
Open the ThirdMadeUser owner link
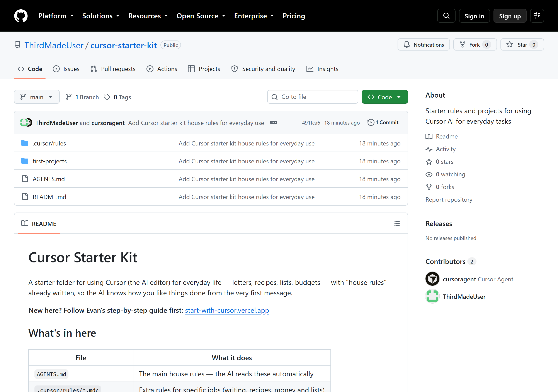[54, 45]
